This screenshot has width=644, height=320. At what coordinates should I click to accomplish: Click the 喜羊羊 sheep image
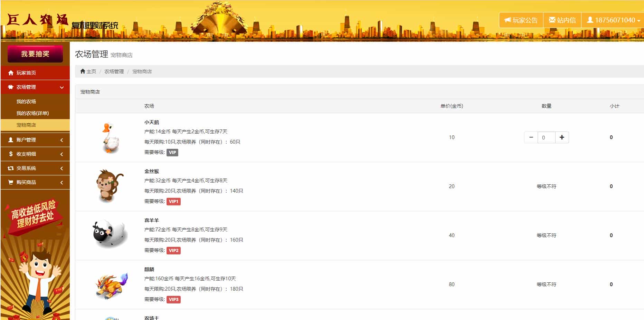[110, 233]
